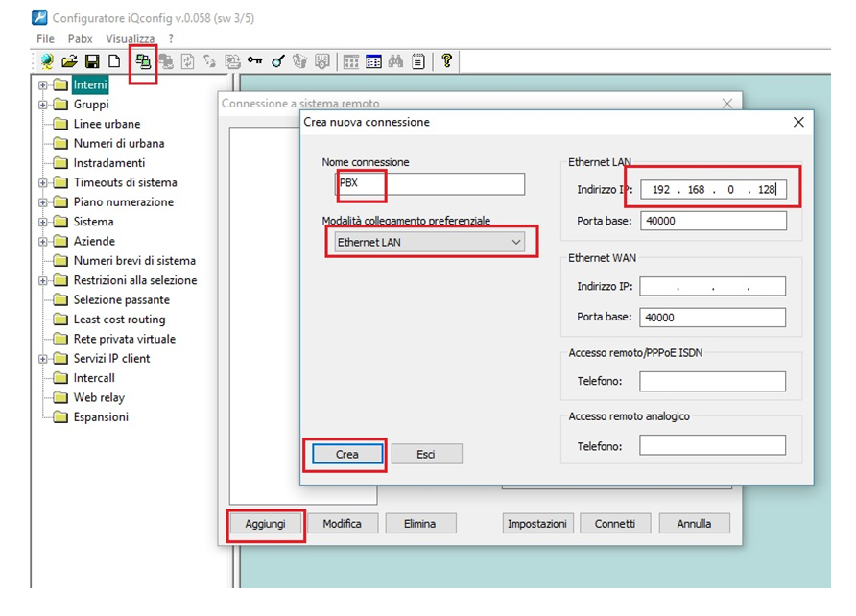Close the Crea nuova connessione dialog
The height and width of the screenshot is (616, 856).
[797, 122]
